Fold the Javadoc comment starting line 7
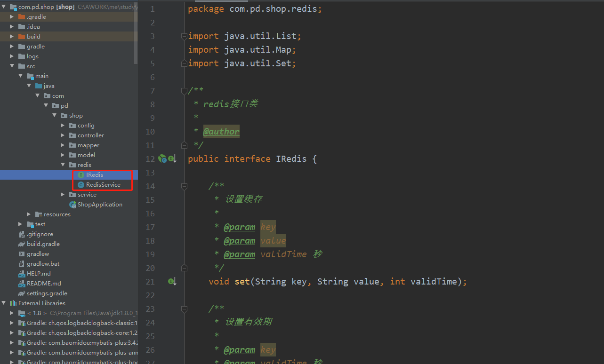This screenshot has width=604, height=364. click(x=184, y=91)
